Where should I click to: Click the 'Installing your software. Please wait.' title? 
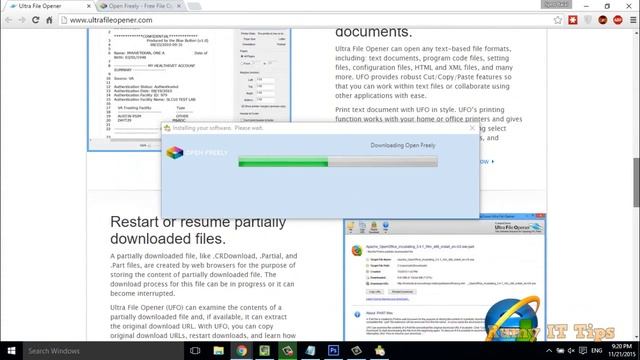pos(218,128)
